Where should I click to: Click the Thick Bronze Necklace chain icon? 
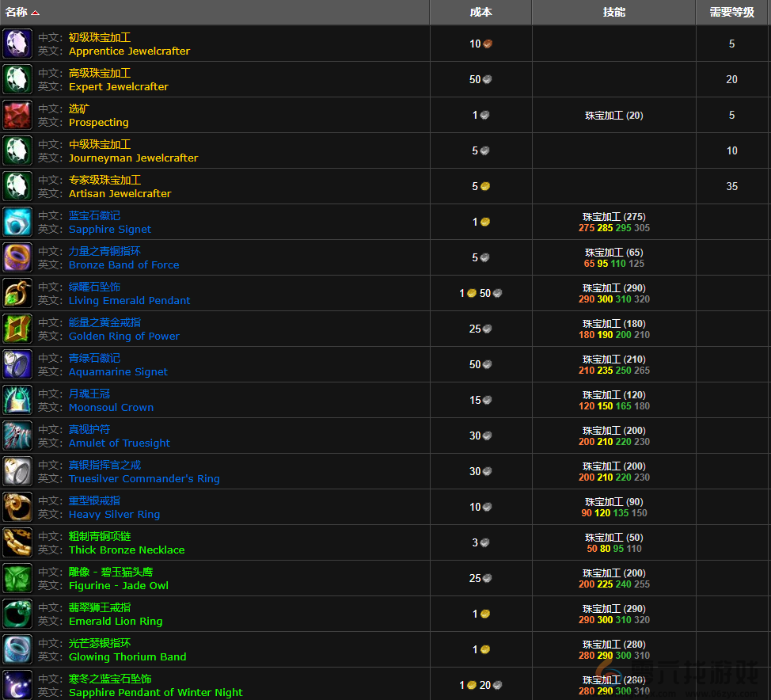click(x=17, y=542)
